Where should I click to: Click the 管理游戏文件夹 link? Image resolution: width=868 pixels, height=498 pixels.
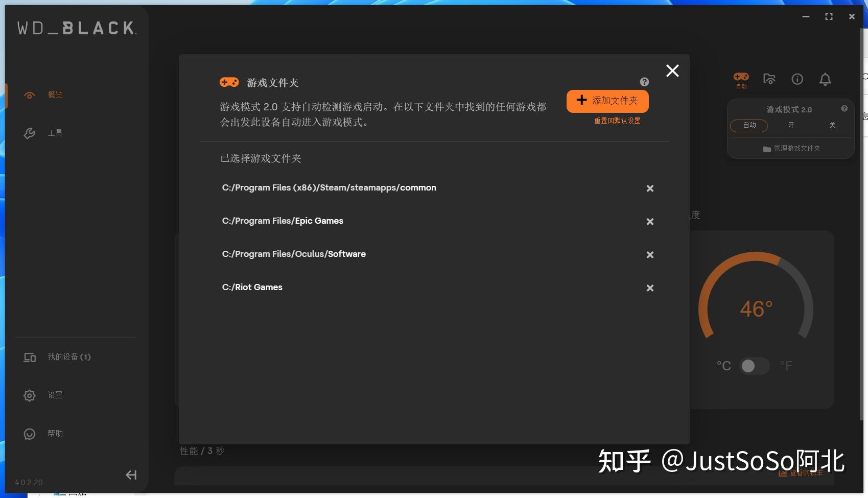(x=791, y=149)
